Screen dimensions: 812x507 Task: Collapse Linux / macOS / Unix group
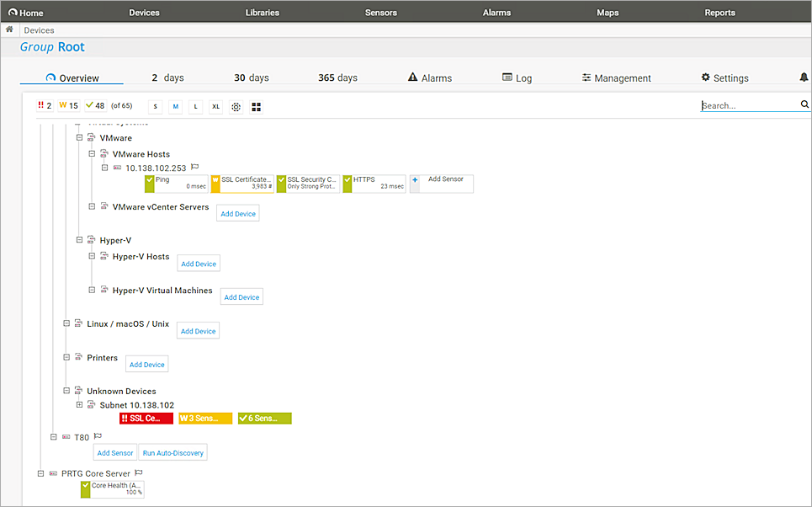(66, 323)
